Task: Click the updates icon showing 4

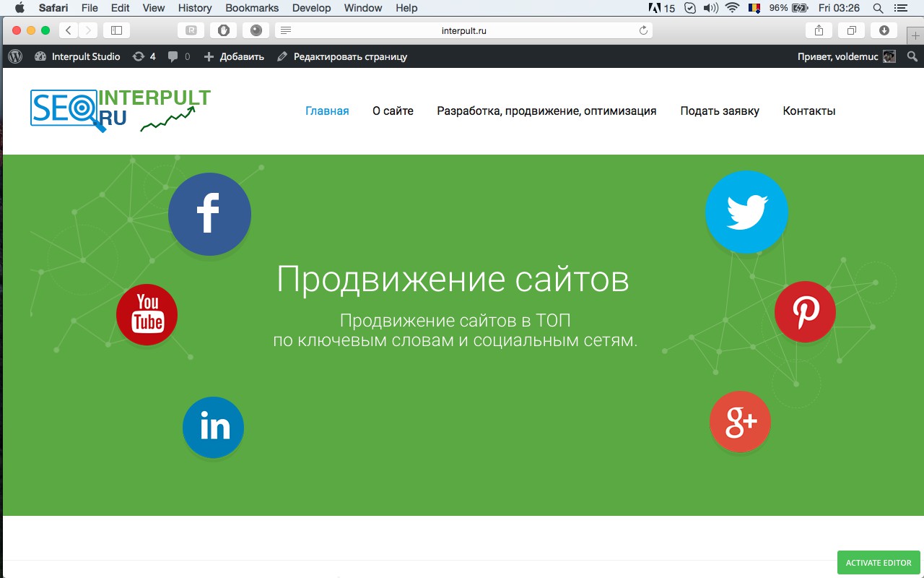Action: (144, 56)
